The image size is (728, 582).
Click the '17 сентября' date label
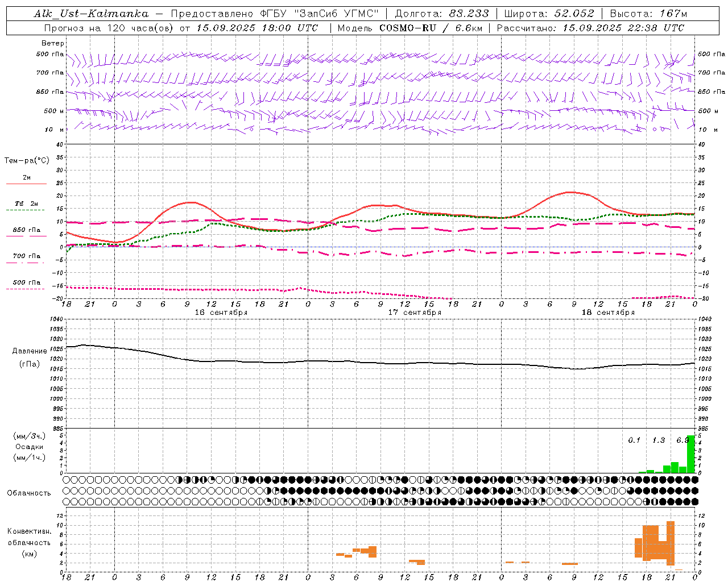(x=415, y=313)
